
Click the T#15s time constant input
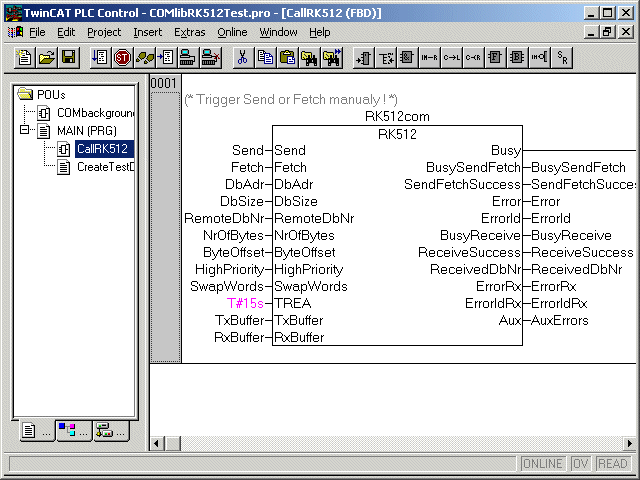click(246, 303)
